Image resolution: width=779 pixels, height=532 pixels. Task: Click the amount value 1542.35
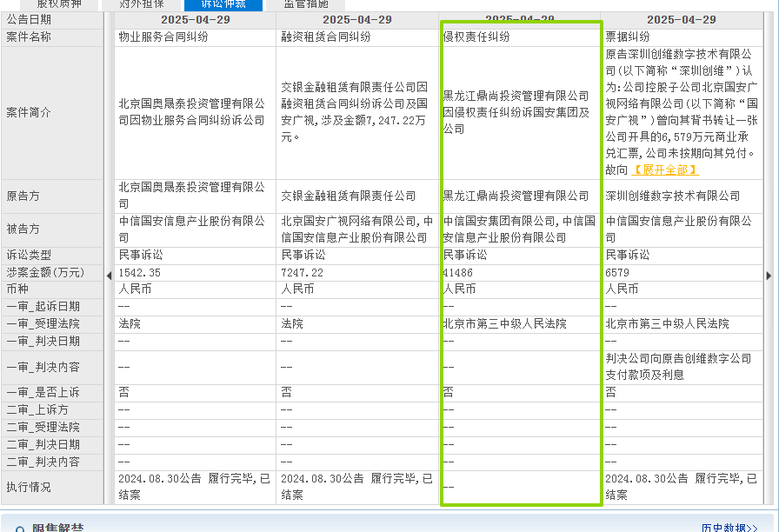[140, 273]
